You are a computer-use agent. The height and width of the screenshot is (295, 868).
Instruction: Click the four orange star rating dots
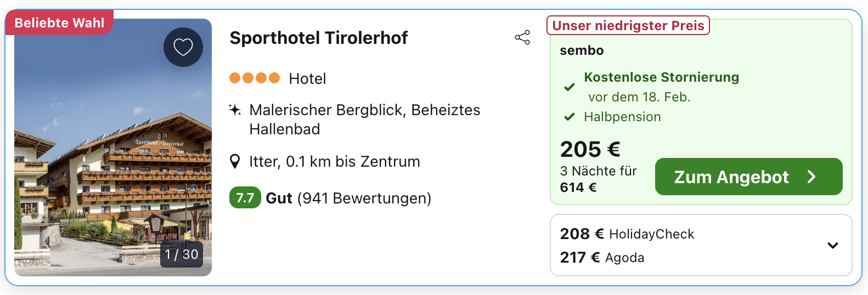(x=255, y=78)
